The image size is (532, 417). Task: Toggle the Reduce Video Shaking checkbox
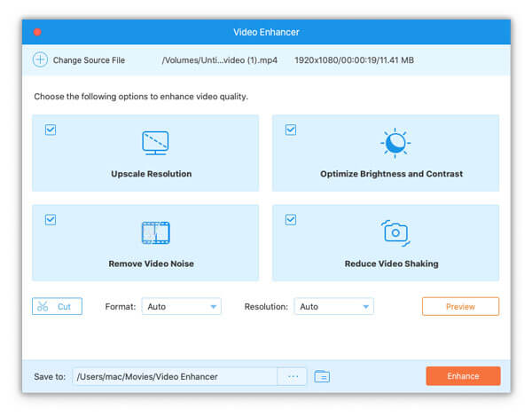291,219
